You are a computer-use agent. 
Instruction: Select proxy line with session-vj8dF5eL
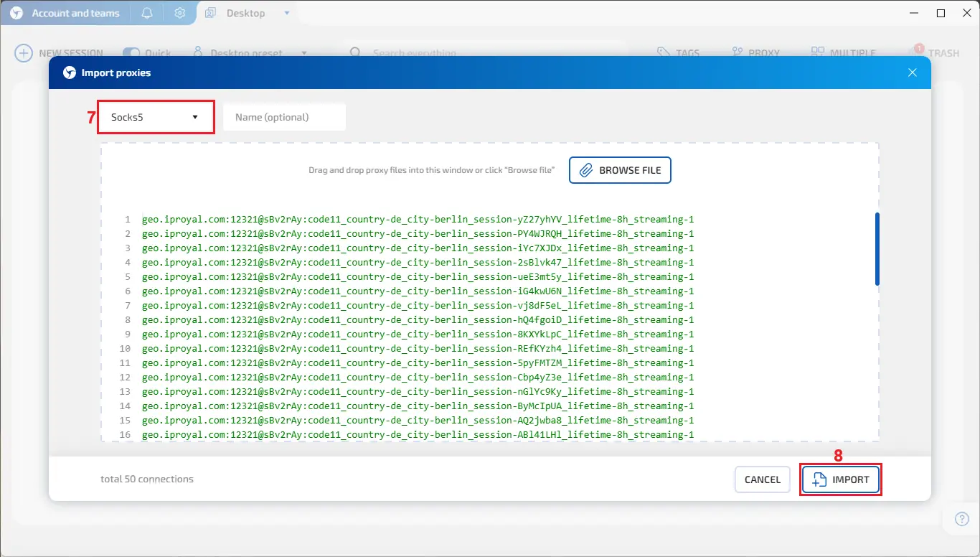coord(418,306)
